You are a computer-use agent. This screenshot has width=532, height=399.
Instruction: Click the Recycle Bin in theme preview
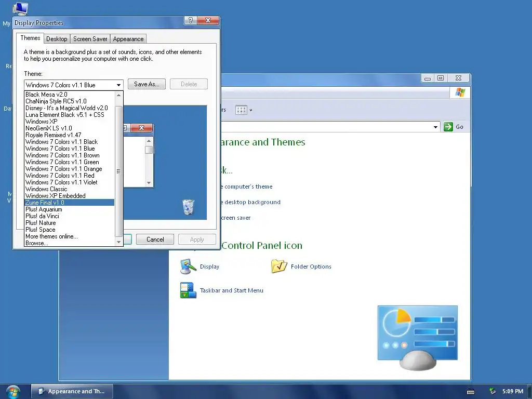tap(188, 207)
